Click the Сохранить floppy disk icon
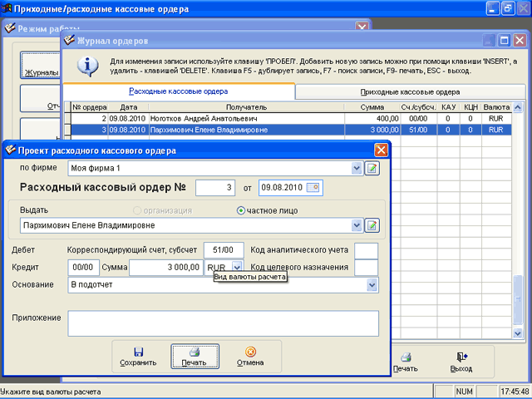This screenshot has height=399, width=532. coord(138,352)
